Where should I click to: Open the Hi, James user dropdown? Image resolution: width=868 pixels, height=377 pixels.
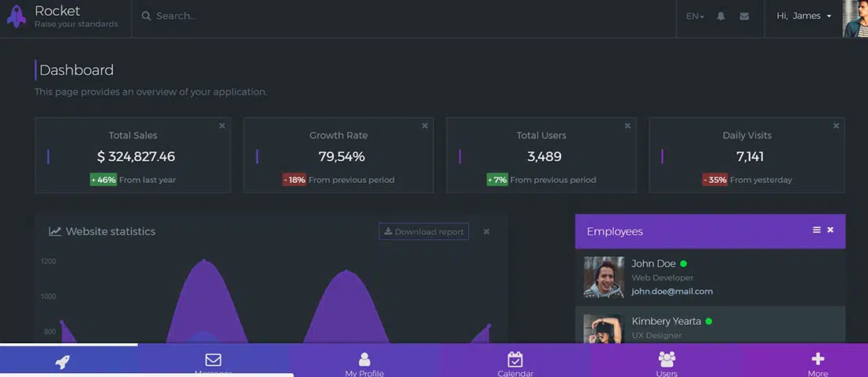point(803,17)
